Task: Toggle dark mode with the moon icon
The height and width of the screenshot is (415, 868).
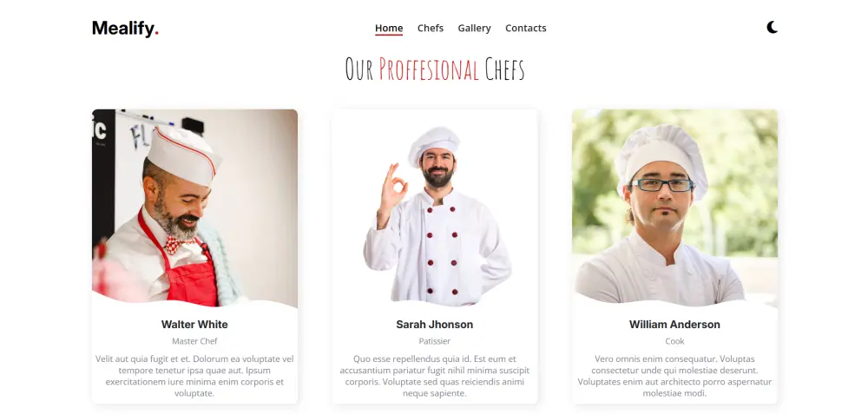Action: point(773,27)
